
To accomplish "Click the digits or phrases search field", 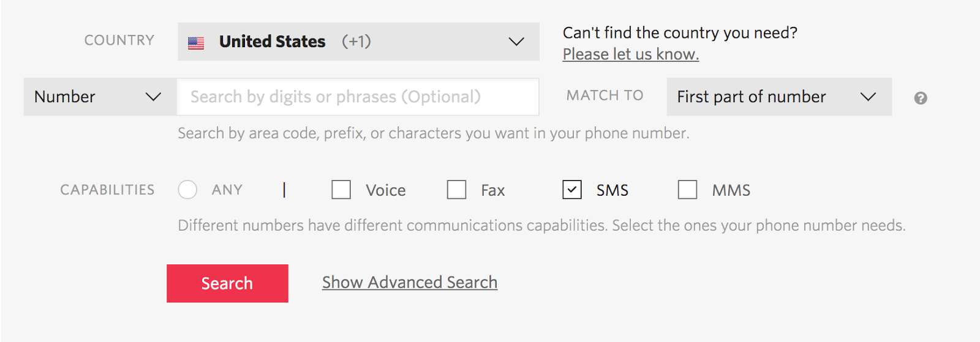I will [x=358, y=97].
